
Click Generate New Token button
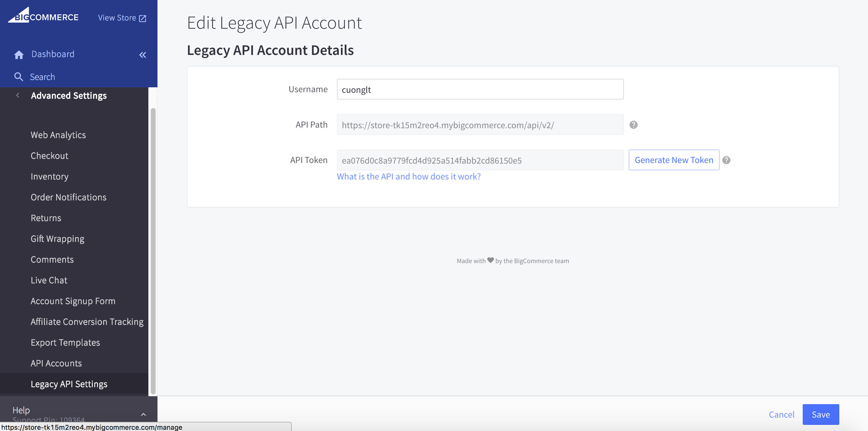coord(674,160)
